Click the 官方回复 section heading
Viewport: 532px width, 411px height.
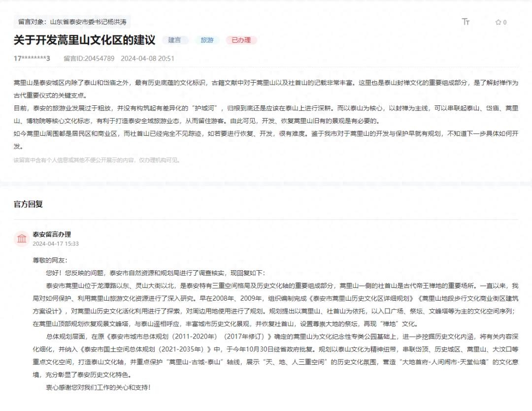point(28,204)
